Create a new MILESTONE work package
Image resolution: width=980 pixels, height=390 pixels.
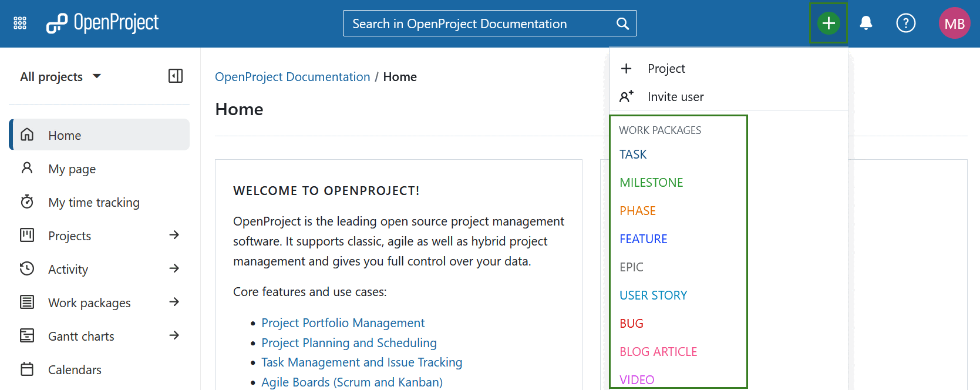(x=651, y=183)
